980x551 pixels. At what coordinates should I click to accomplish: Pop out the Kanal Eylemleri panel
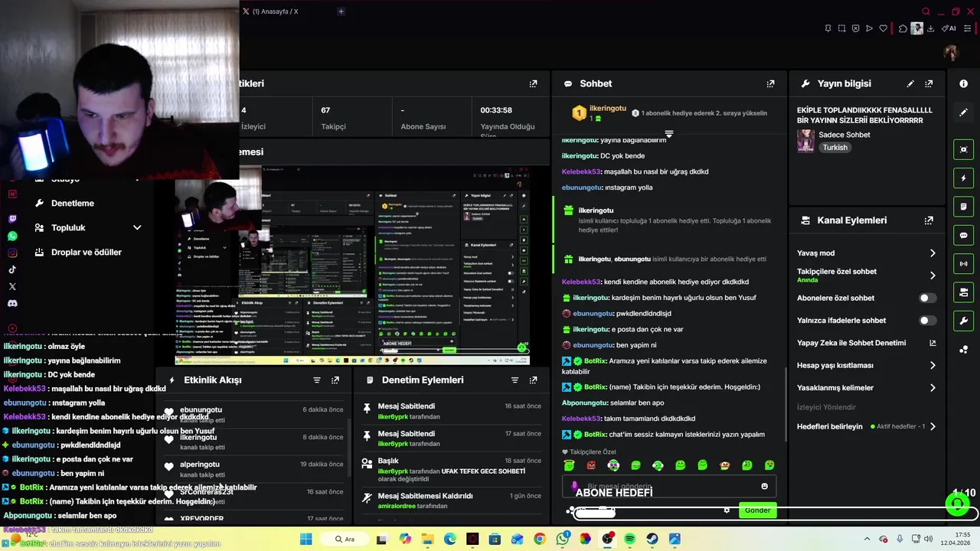pos(929,220)
